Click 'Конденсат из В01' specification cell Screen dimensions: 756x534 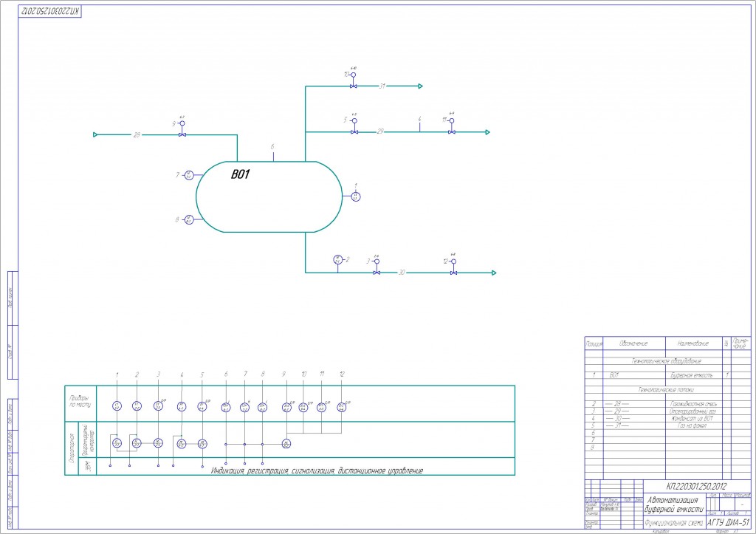pyautogui.click(x=693, y=419)
